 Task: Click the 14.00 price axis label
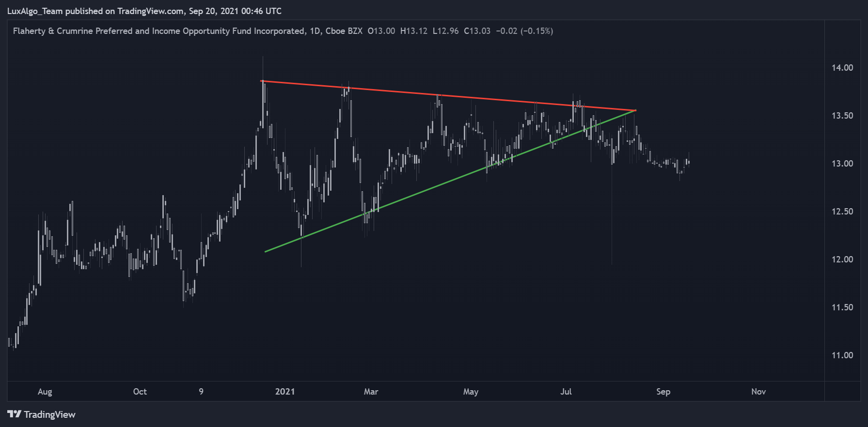point(842,68)
